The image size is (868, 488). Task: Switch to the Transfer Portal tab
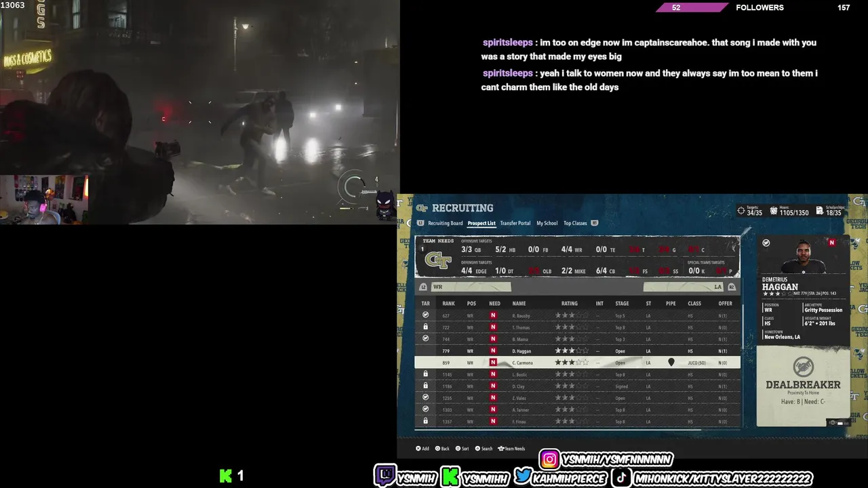click(x=515, y=223)
